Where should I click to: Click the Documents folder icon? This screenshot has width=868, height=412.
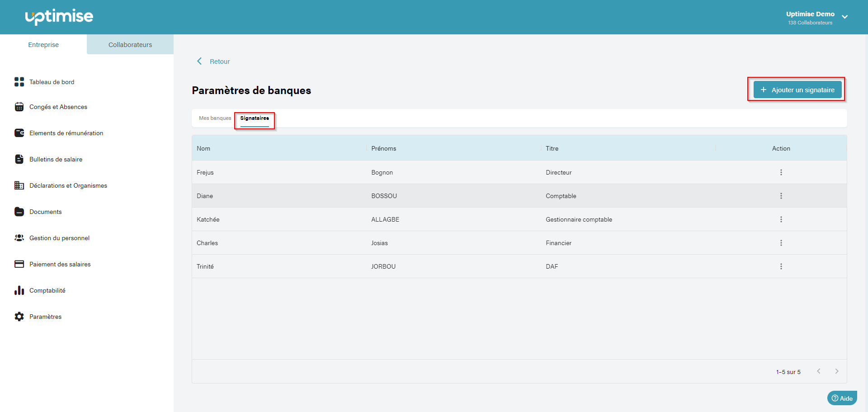pos(19,212)
